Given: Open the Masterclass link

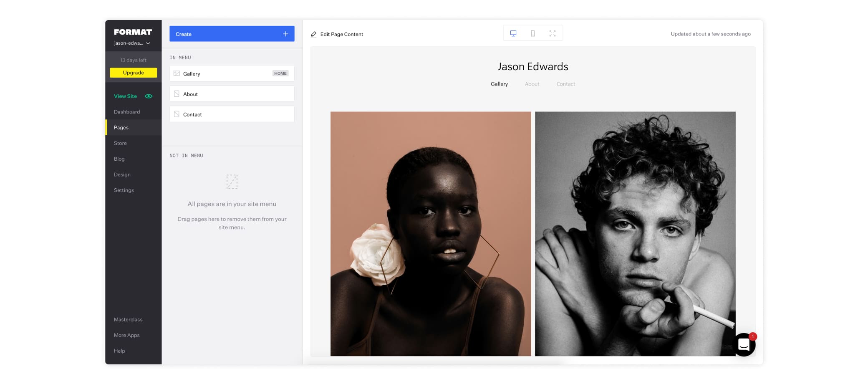Looking at the screenshot, I should click(128, 319).
